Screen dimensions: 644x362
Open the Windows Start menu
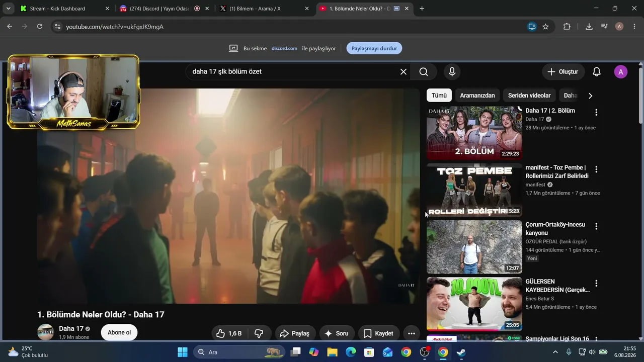click(183, 352)
